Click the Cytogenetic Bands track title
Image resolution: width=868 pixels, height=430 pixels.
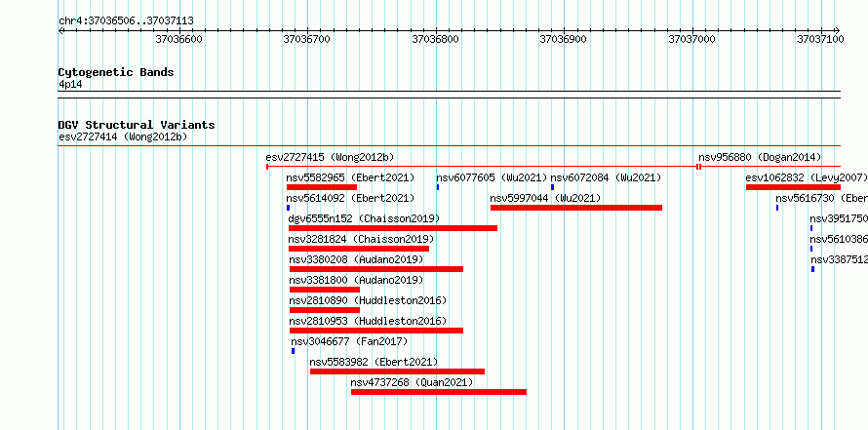116,72
